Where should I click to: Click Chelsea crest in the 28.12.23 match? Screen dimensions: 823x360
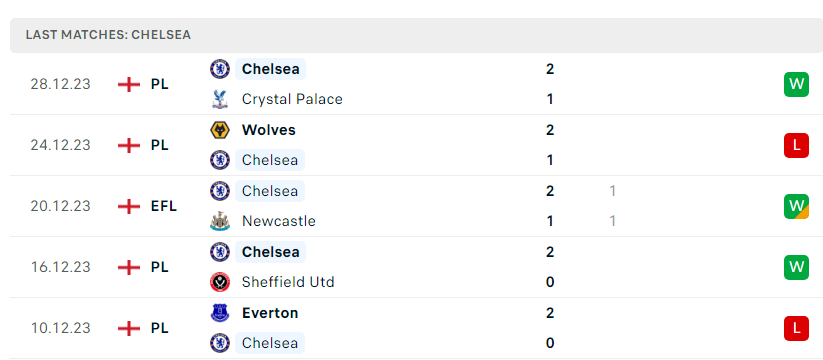pos(220,69)
